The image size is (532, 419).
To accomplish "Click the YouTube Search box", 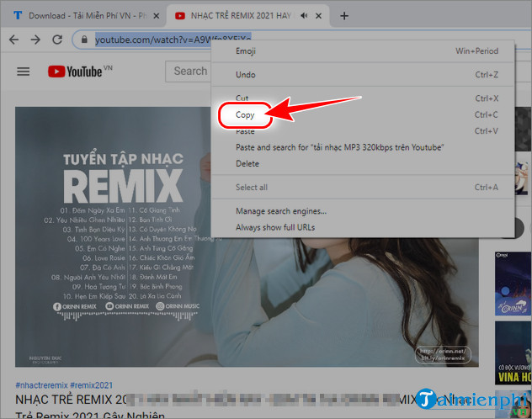I will tap(189, 72).
